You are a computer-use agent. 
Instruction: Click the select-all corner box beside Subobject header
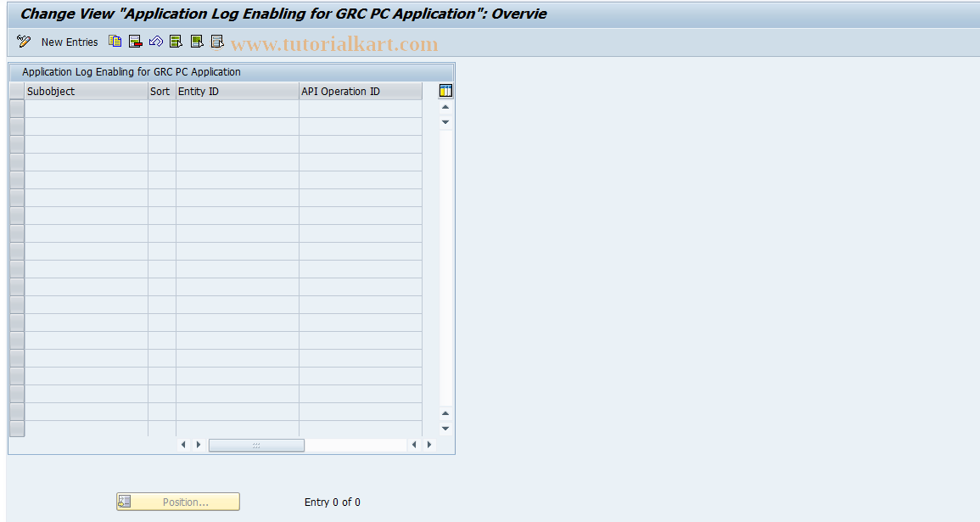(x=17, y=92)
